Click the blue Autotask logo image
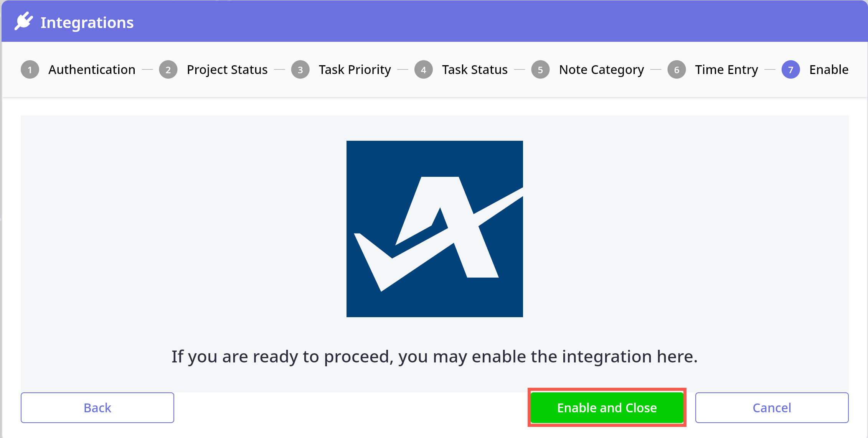This screenshot has width=868, height=438. tap(434, 229)
